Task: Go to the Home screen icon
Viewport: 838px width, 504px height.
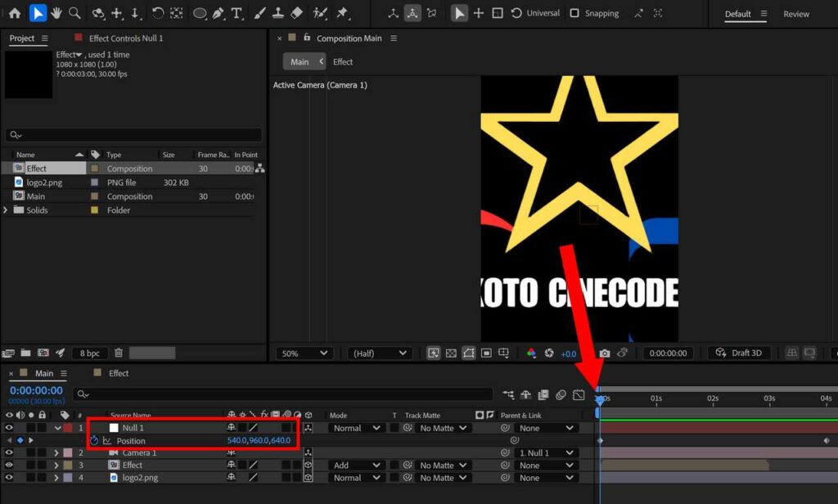Action: tap(15, 13)
